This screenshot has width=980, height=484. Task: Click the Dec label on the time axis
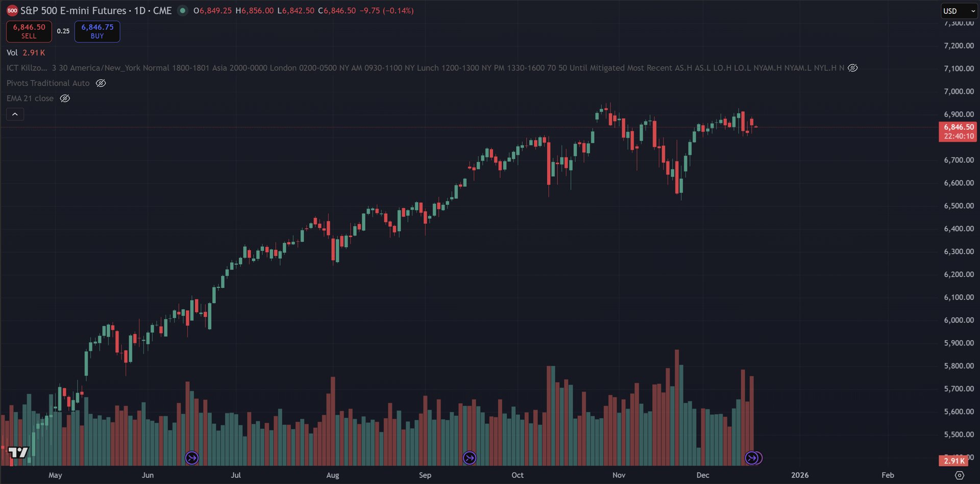pyautogui.click(x=703, y=475)
